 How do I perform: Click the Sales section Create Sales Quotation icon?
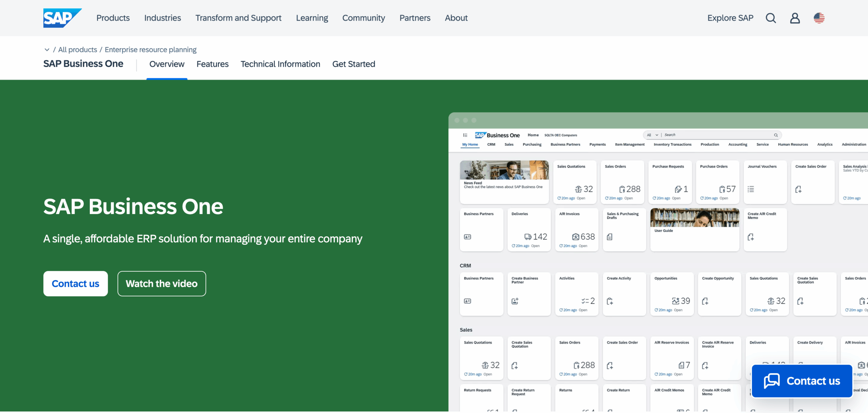514,366
